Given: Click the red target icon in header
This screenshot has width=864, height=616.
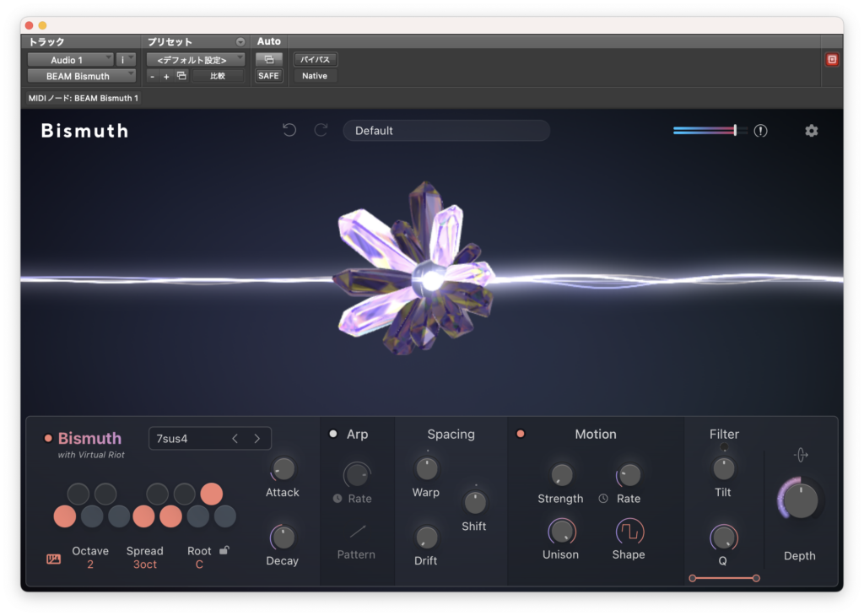Looking at the screenshot, I should [x=831, y=60].
